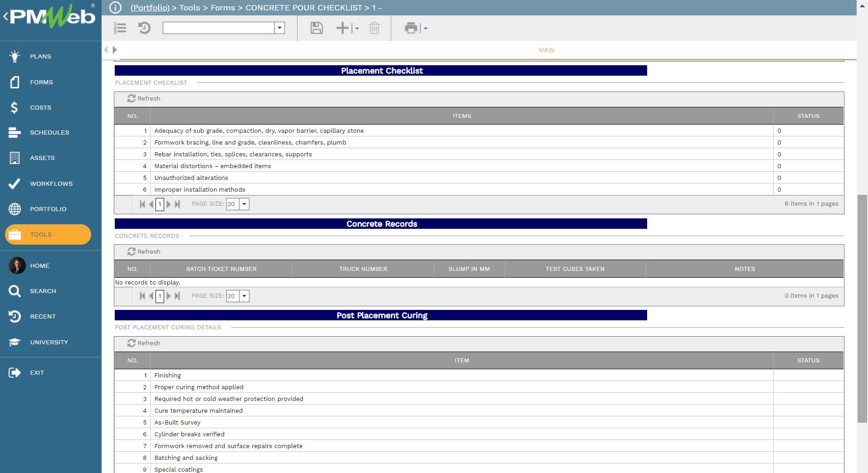Image resolution: width=868 pixels, height=473 pixels.
Task: Click the page number input field
Action: tap(160, 204)
